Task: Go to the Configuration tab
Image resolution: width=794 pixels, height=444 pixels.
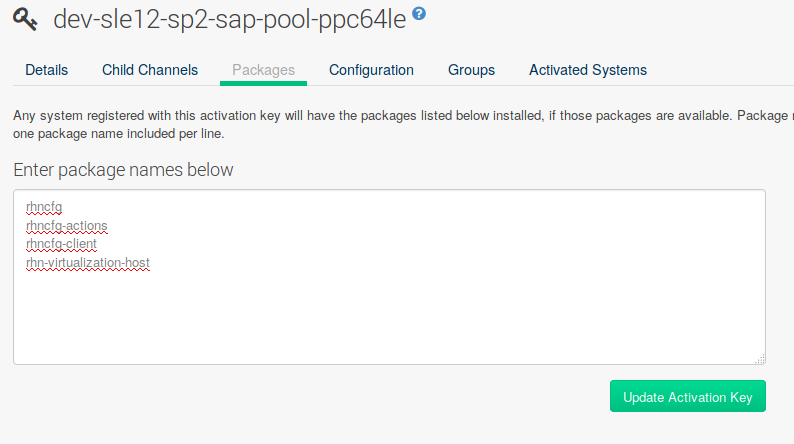Action: click(x=371, y=70)
